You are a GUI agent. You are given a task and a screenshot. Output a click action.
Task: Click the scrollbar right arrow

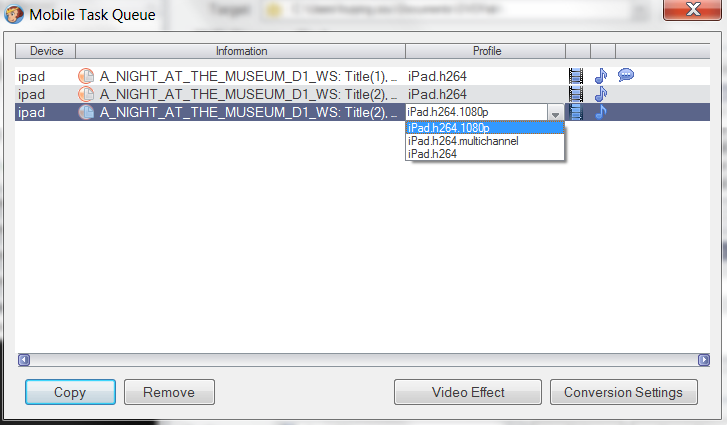[704, 360]
